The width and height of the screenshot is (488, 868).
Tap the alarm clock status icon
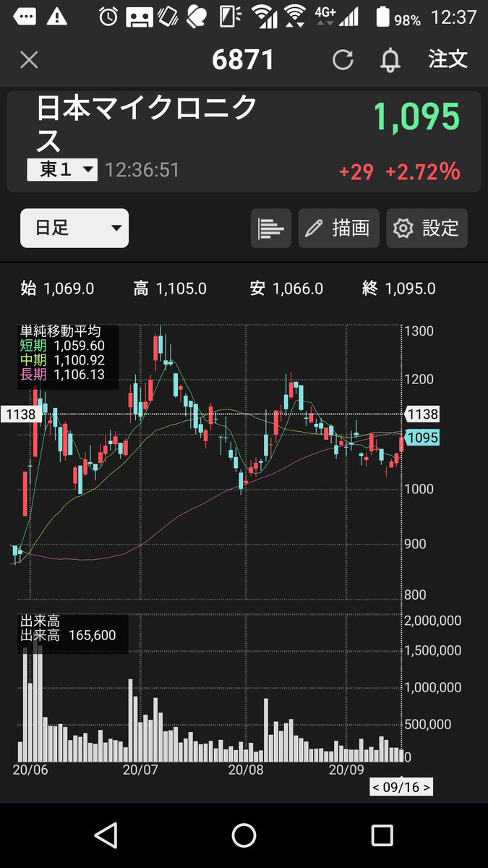click(x=108, y=17)
